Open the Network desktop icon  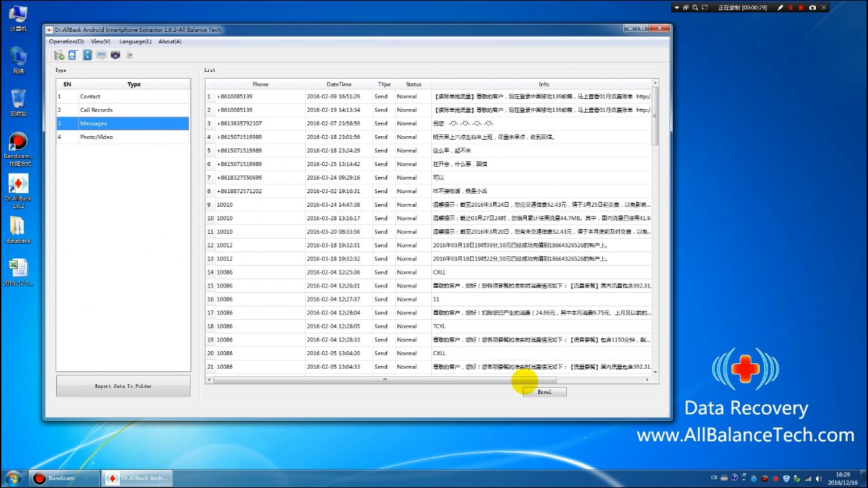18,60
